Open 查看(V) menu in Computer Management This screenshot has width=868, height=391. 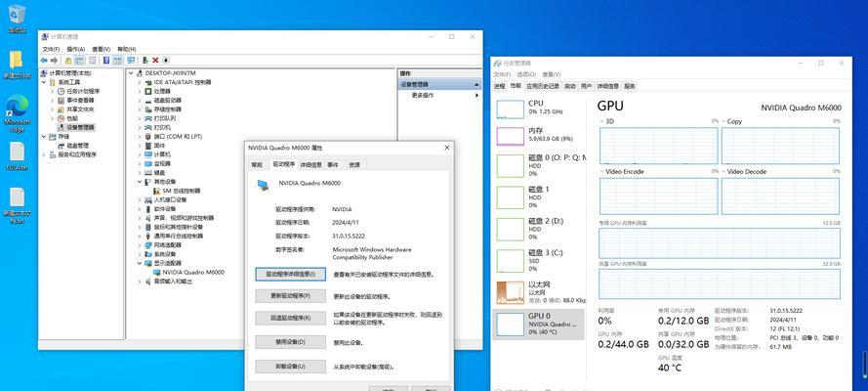coord(101,49)
